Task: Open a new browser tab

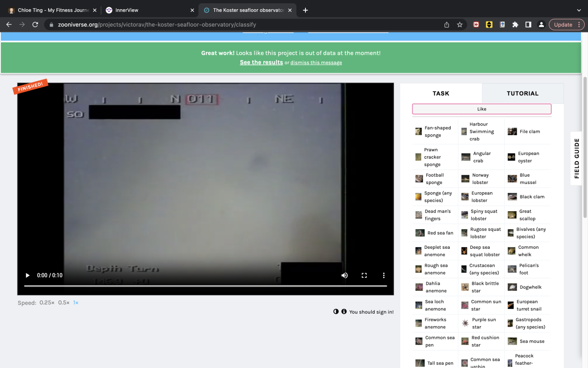Action: click(x=305, y=10)
